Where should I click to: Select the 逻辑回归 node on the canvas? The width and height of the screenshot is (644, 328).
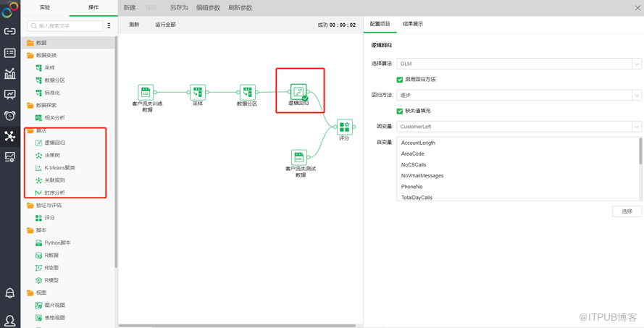click(x=298, y=92)
